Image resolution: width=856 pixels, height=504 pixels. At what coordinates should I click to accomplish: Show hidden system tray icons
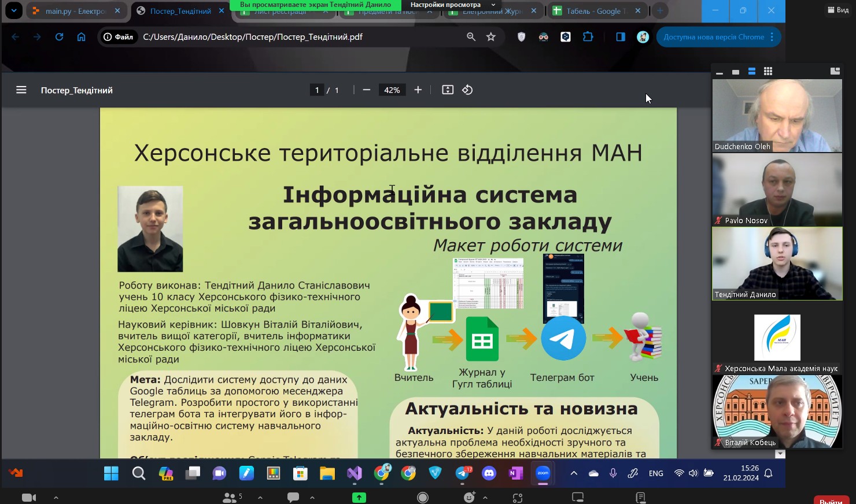pyautogui.click(x=574, y=473)
